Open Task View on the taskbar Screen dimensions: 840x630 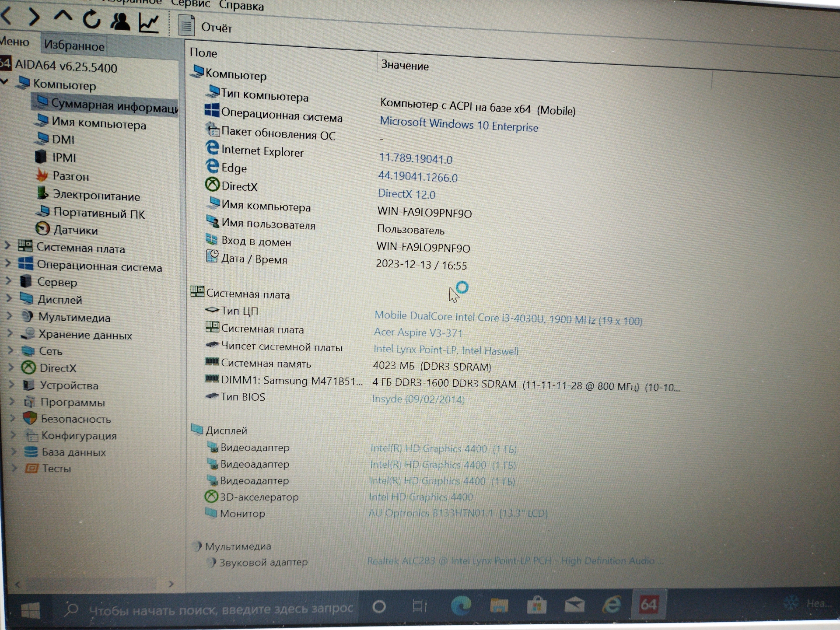420,606
